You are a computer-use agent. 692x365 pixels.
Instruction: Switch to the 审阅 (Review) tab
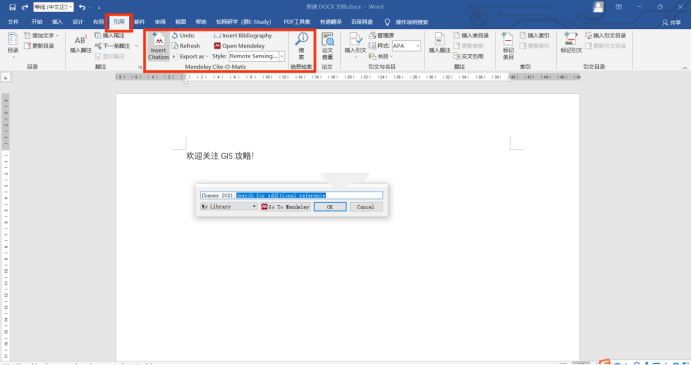tap(160, 22)
